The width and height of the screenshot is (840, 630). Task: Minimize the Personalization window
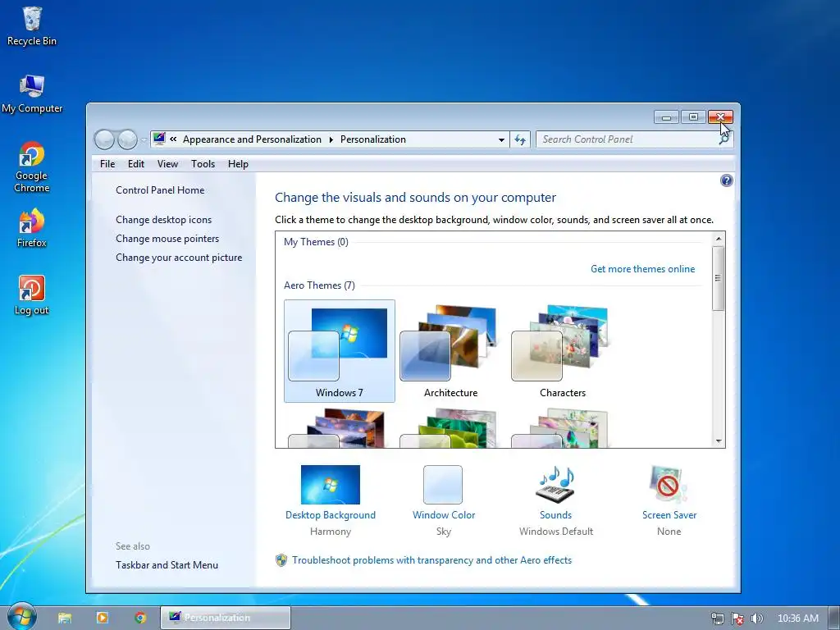coord(666,117)
